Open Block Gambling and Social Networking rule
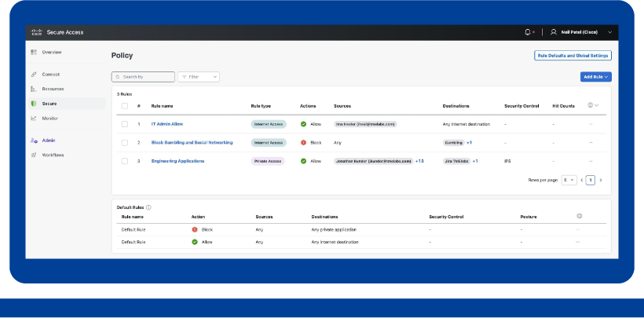644x318 pixels. click(192, 143)
